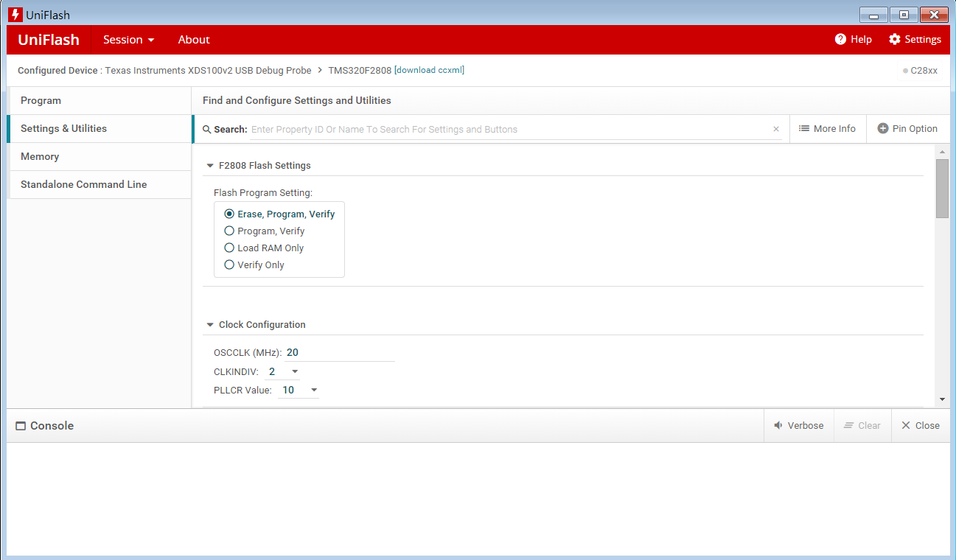This screenshot has width=956, height=560.
Task: Click the C28xx status dot indicator
Action: click(x=905, y=71)
